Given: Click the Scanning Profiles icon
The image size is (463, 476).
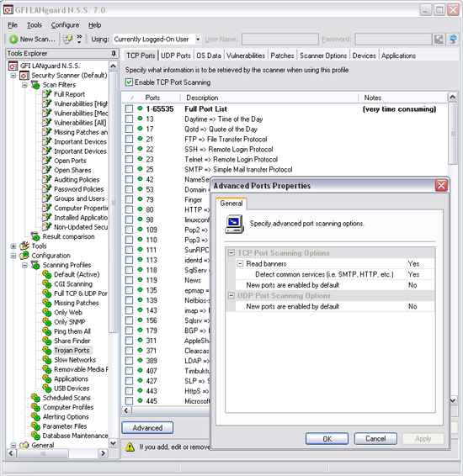Looking at the screenshot, I should point(35,265).
